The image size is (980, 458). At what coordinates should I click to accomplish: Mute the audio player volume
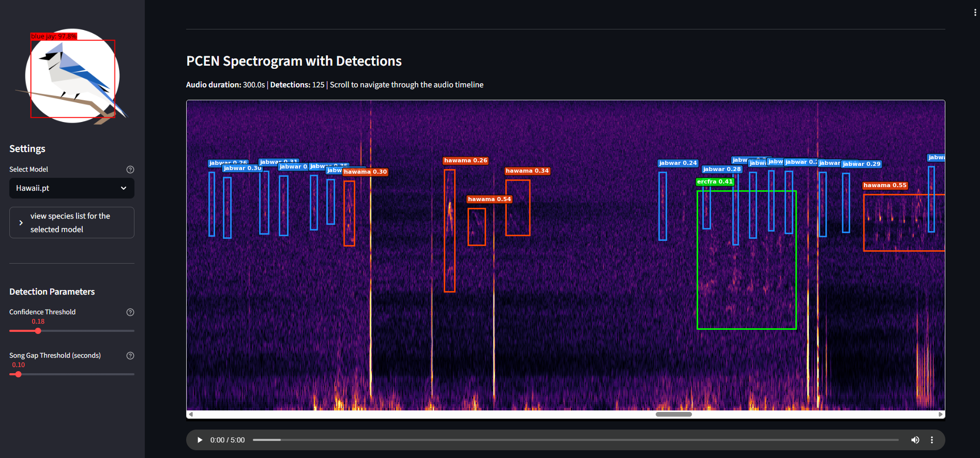[915, 440]
